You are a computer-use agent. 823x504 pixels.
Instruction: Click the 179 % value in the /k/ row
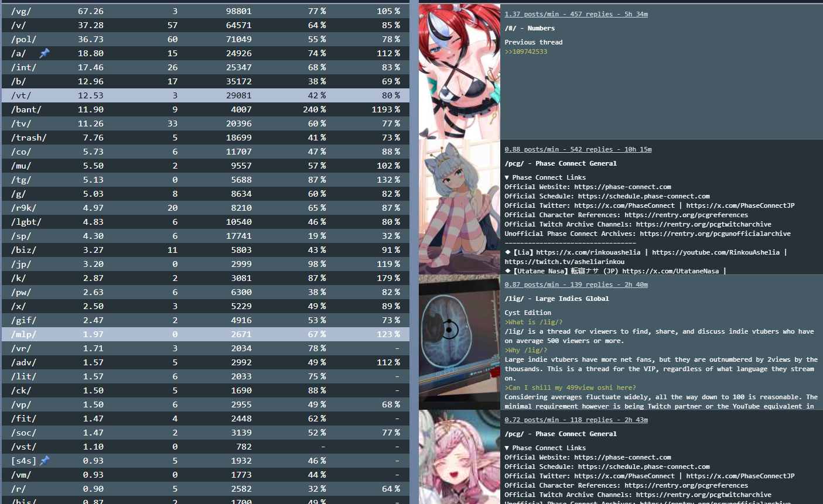coord(388,278)
